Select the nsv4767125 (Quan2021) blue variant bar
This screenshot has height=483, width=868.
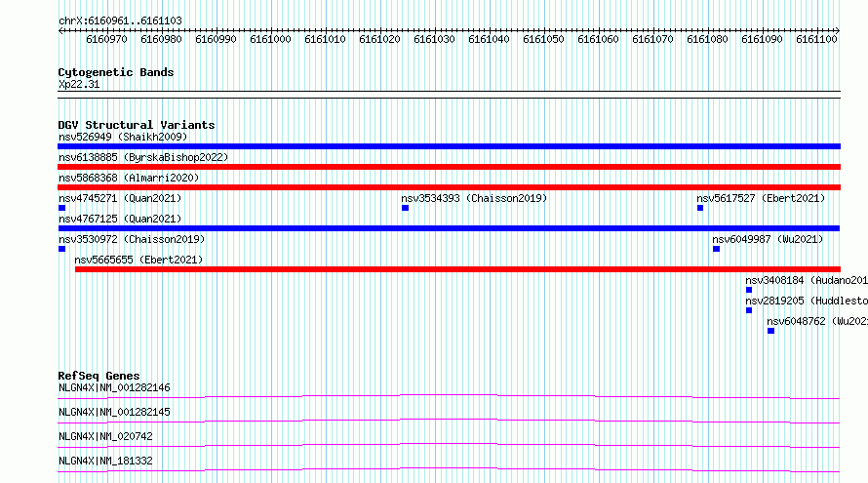(449, 228)
